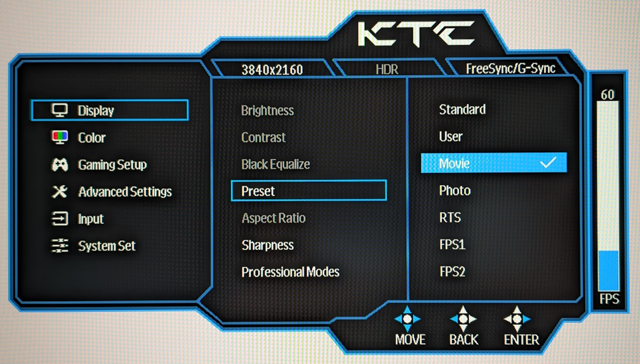Select the Sharpness setting
Image resolution: width=640 pixels, height=364 pixels.
(x=268, y=245)
